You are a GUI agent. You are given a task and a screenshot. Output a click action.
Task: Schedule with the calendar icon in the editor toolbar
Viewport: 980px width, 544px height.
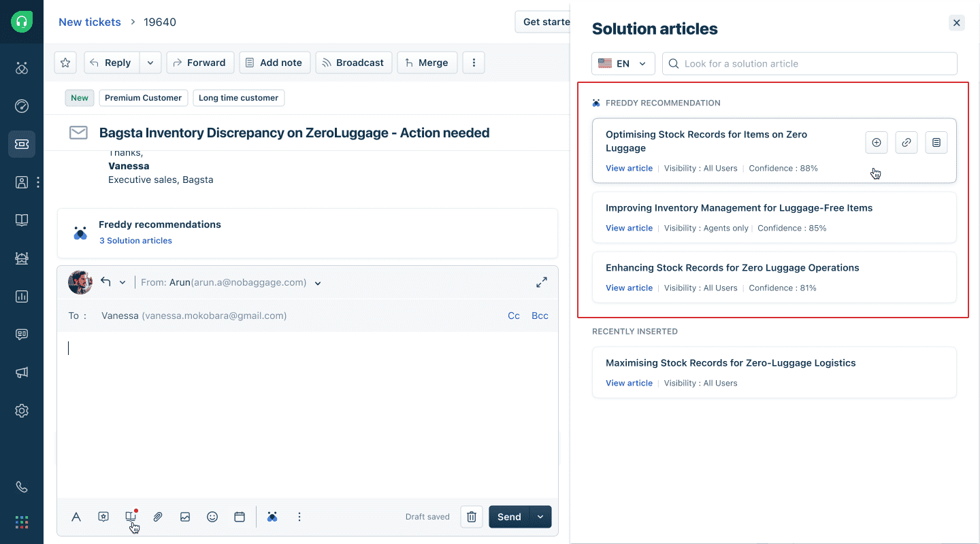240,517
